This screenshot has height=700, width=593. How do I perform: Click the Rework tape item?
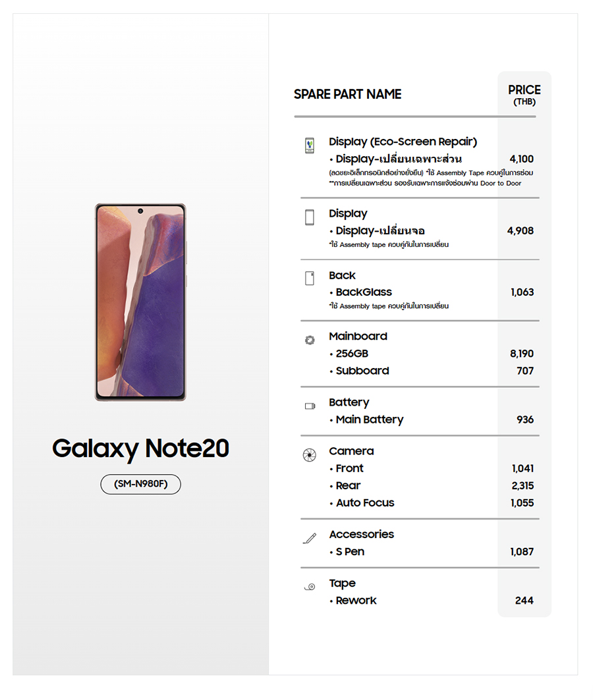pyautogui.click(x=356, y=601)
